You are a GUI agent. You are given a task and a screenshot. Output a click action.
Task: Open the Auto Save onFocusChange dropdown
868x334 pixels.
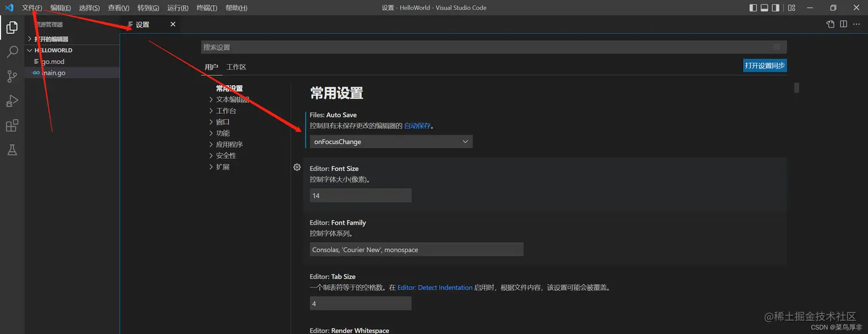click(391, 141)
